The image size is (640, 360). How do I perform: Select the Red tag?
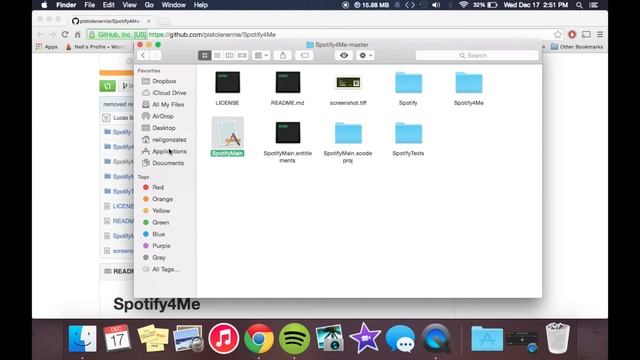pos(158,187)
